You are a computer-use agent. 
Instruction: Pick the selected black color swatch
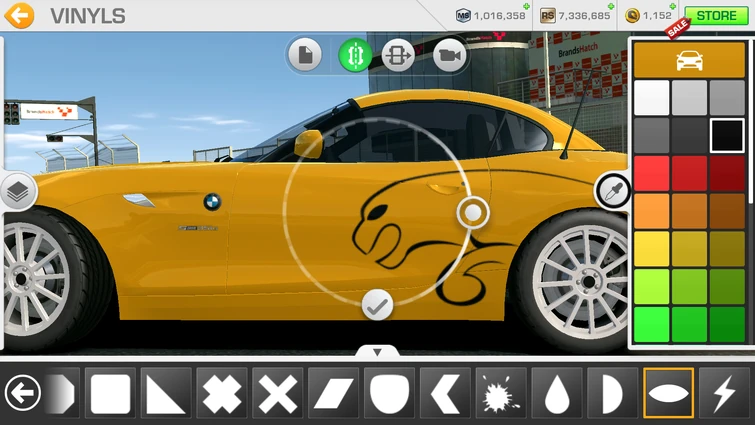(x=727, y=136)
